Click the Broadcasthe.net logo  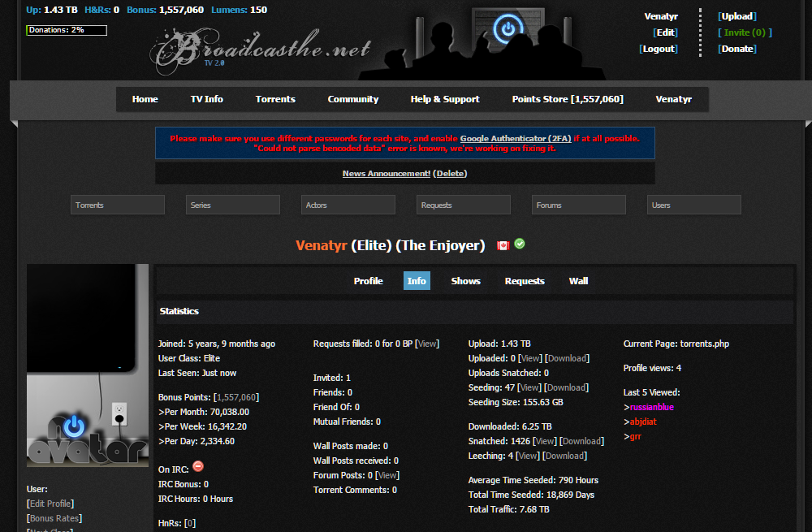261,50
